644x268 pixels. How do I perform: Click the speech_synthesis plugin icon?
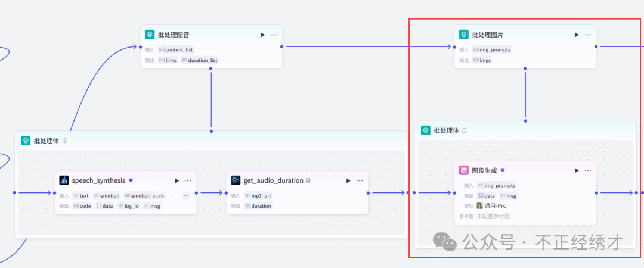click(64, 180)
